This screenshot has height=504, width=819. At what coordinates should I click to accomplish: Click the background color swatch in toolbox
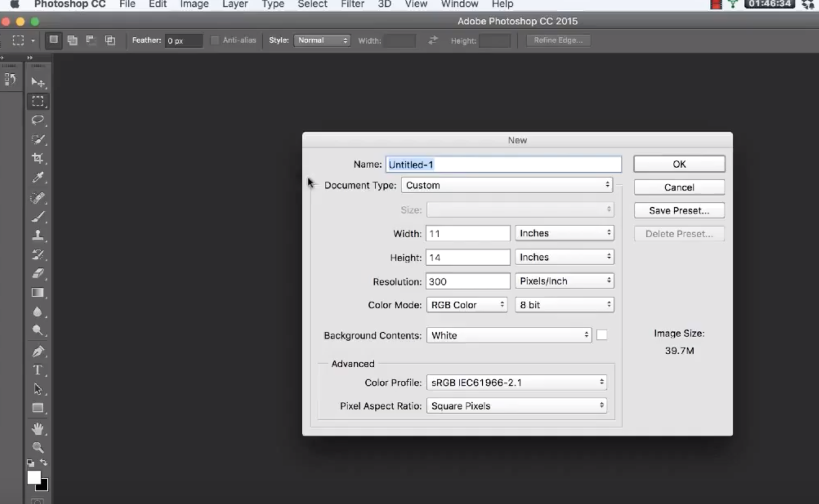tap(44, 486)
